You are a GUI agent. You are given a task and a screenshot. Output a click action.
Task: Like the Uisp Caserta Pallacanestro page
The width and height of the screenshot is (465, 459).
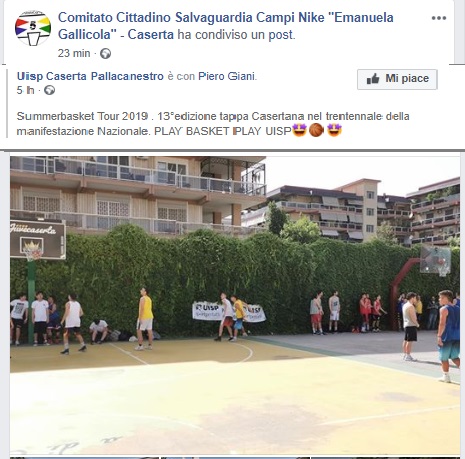397,79
